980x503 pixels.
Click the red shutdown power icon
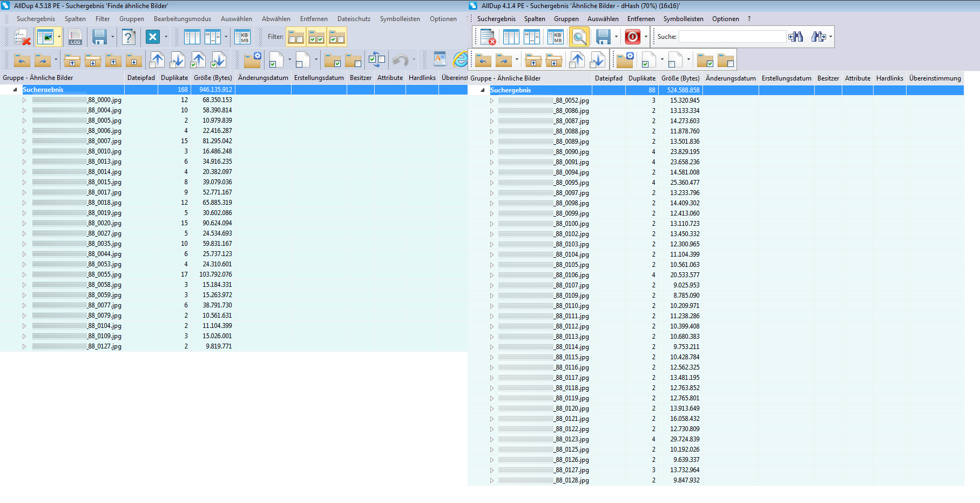point(632,37)
